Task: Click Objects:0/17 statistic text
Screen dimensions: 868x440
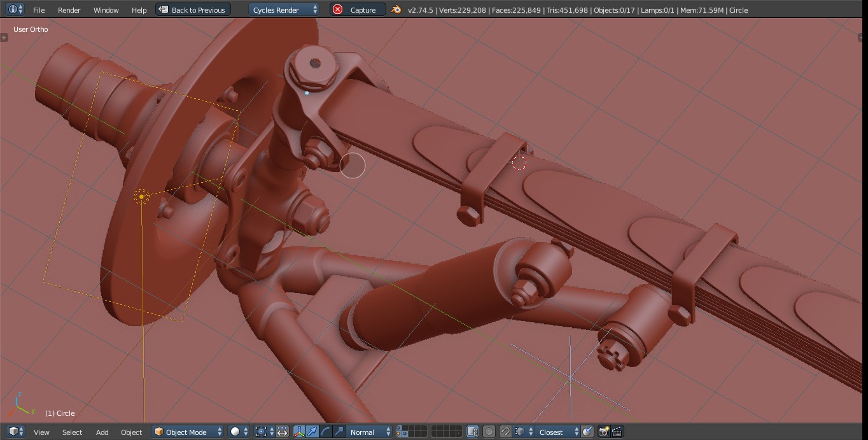Action: [613, 10]
